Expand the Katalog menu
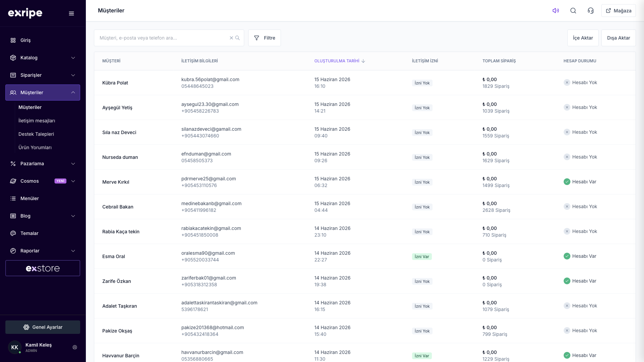644x362 pixels. (x=43, y=58)
